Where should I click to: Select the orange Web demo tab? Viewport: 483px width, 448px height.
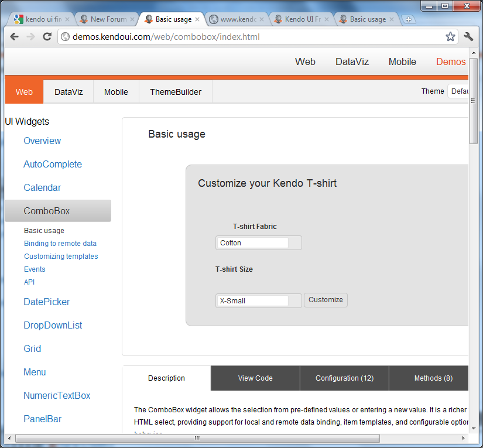(x=24, y=92)
